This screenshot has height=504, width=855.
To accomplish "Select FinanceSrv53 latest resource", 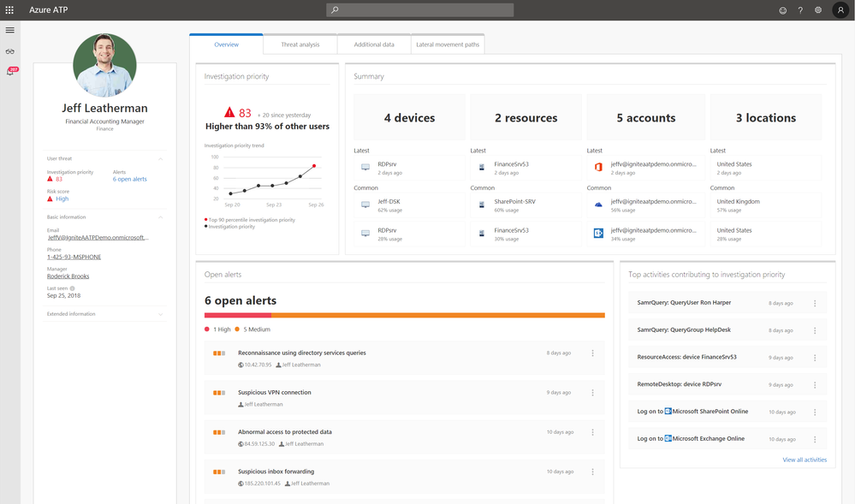I will (526, 168).
